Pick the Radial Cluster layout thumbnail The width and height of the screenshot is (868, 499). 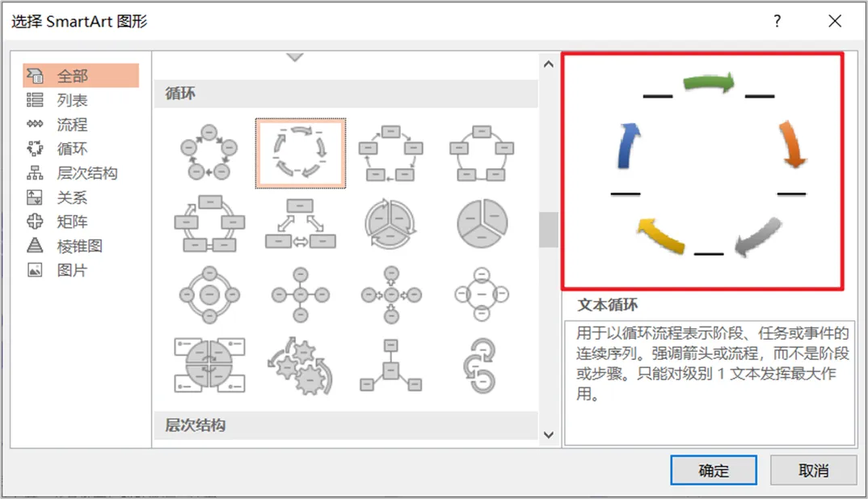[391, 366]
